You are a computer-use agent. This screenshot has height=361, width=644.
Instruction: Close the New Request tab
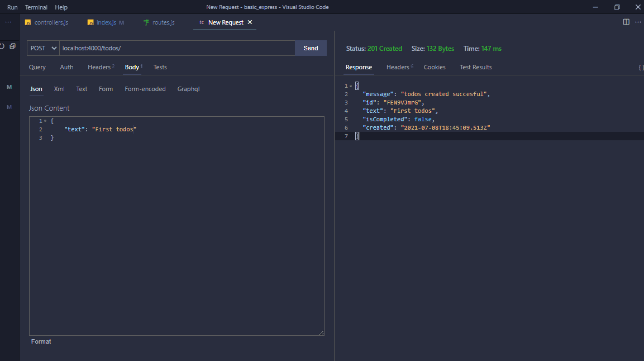250,22
